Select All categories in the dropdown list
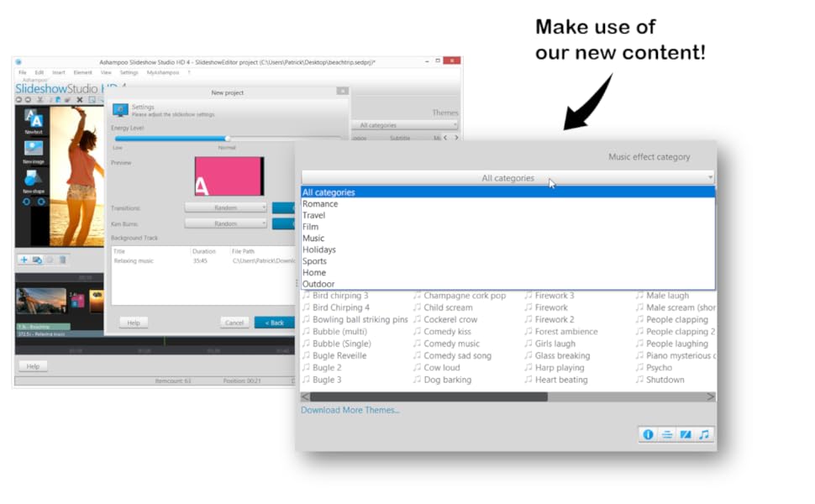Viewport: 815px width, 504px height. [x=507, y=192]
